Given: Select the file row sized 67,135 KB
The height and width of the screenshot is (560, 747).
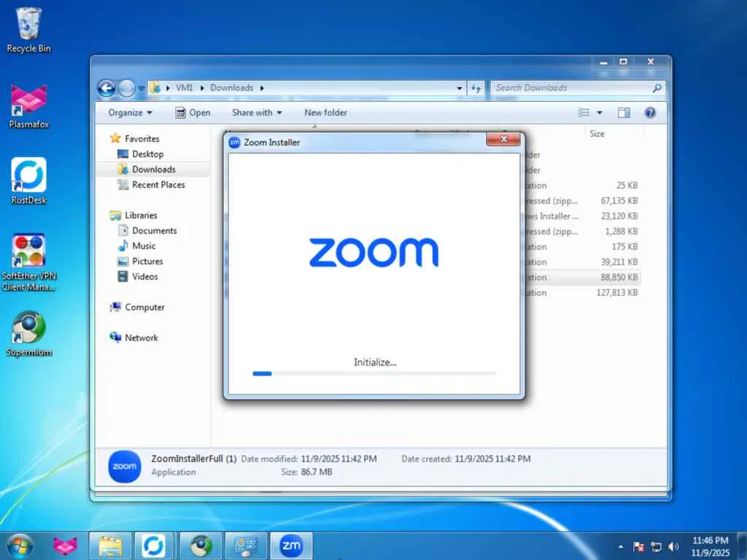Looking at the screenshot, I should 582,201.
